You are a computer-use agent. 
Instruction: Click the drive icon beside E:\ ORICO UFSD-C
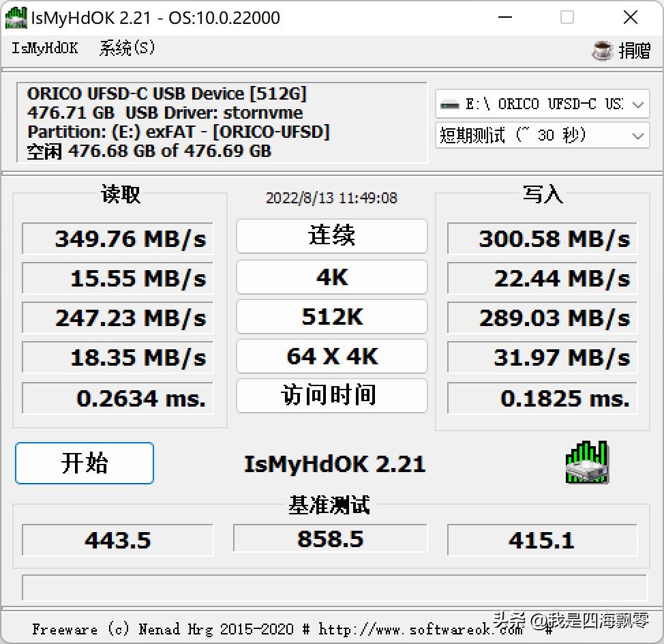[452, 103]
